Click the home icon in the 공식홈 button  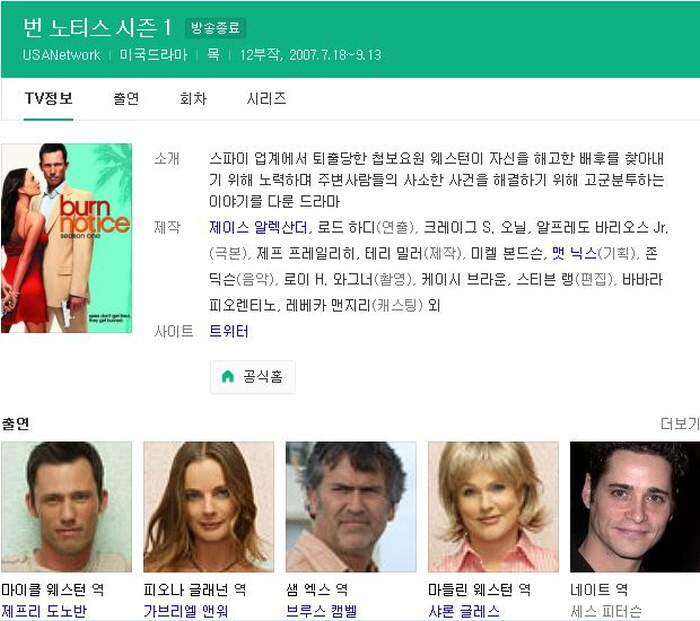pyautogui.click(x=228, y=377)
